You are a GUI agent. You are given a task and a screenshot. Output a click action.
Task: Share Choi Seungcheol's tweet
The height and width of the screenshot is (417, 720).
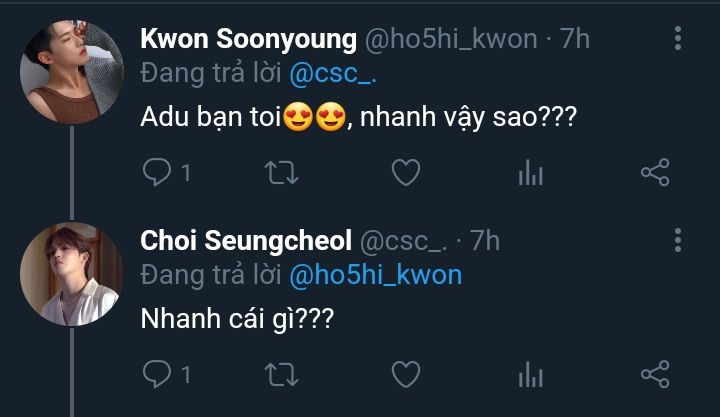tap(654, 374)
